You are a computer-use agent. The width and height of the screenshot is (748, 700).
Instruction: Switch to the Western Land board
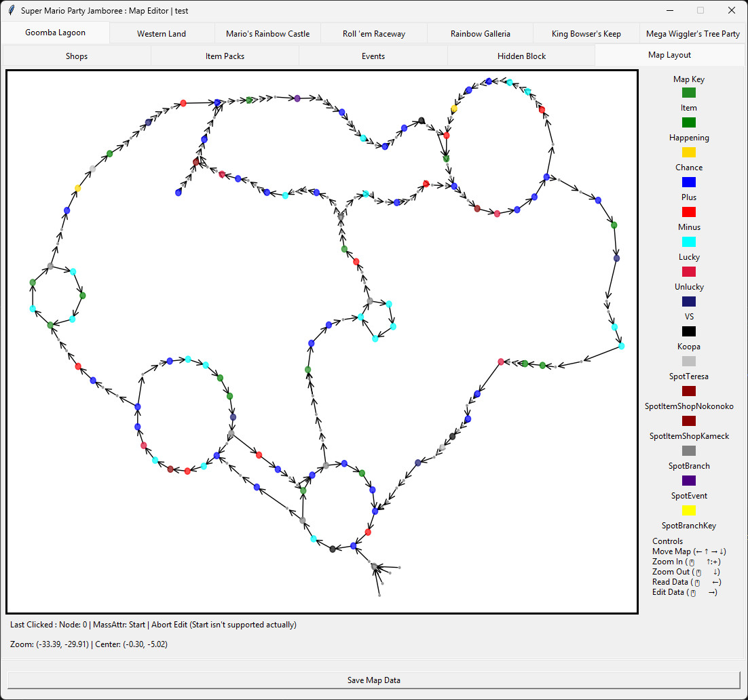161,33
